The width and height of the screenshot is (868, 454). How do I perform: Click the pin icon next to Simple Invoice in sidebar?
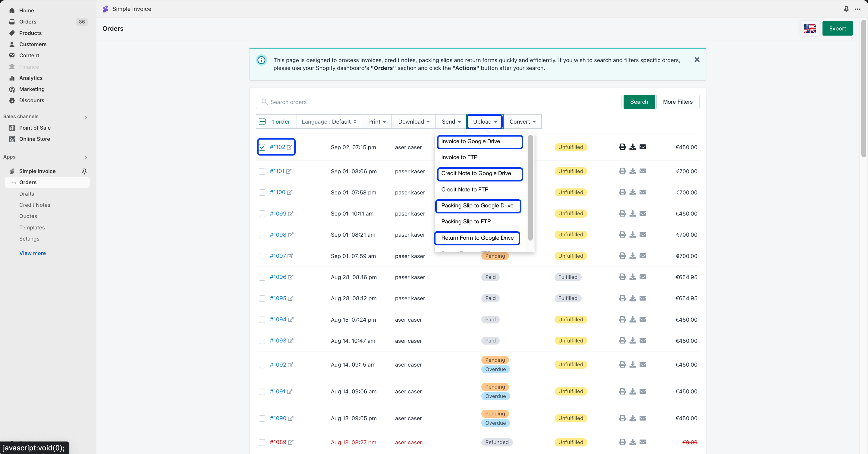pos(84,171)
